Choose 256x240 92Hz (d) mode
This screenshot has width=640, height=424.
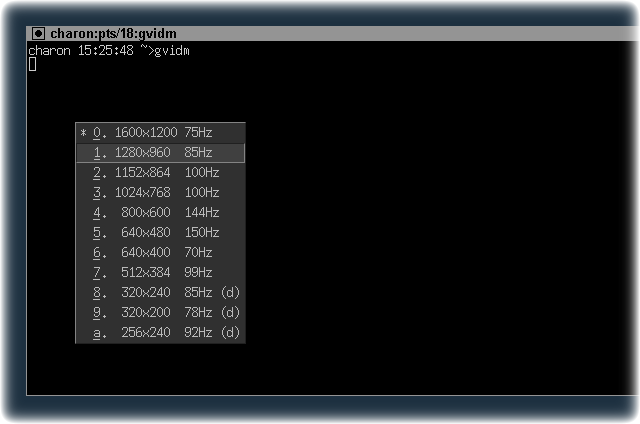coord(160,333)
